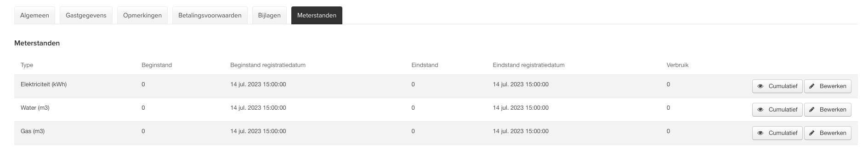
Task: Click the eye icon in the Gas row
Action: (760, 133)
